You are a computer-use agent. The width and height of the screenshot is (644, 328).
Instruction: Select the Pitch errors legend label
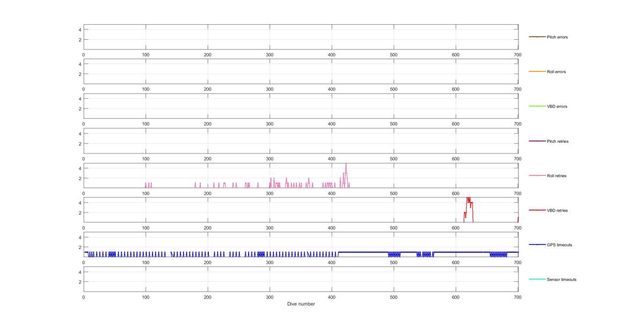coord(557,37)
